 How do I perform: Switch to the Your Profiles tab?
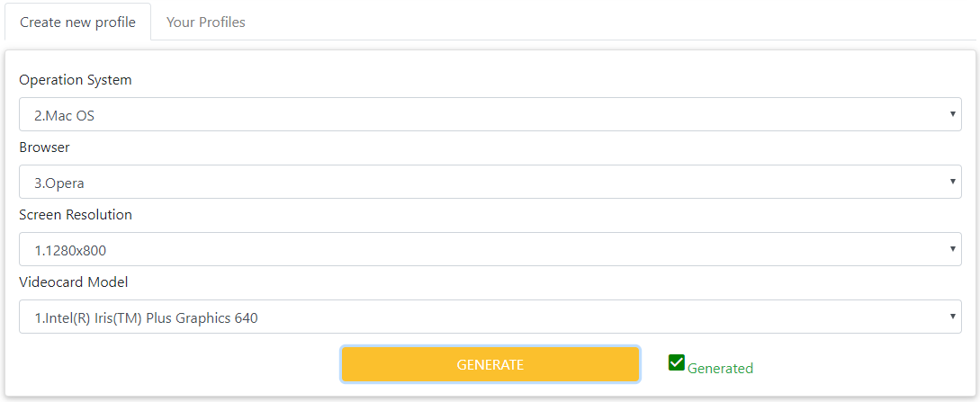[x=205, y=22]
